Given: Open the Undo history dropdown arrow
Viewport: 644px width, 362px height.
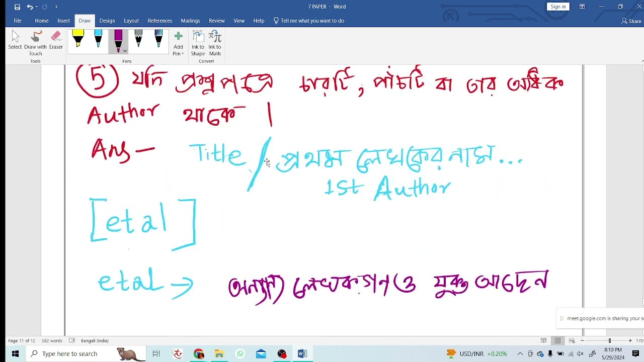Looking at the screenshot, I should point(36,7).
